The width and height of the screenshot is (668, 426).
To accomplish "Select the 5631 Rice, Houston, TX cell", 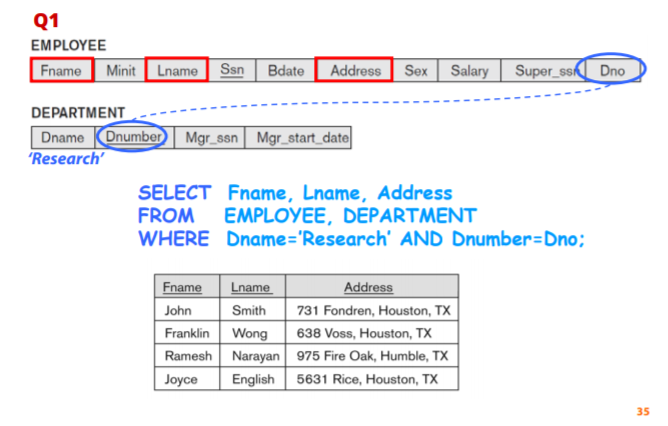I will point(372,378).
